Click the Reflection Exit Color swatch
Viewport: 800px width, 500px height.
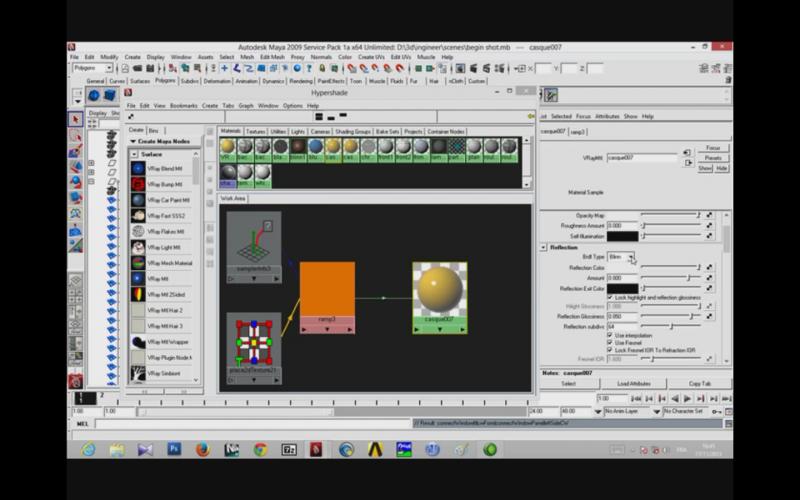(622, 288)
